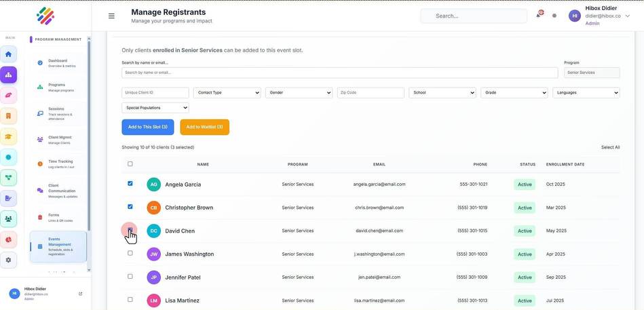Click the Select All link
Image resolution: width=644 pixels, height=310 pixels.
tap(610, 147)
